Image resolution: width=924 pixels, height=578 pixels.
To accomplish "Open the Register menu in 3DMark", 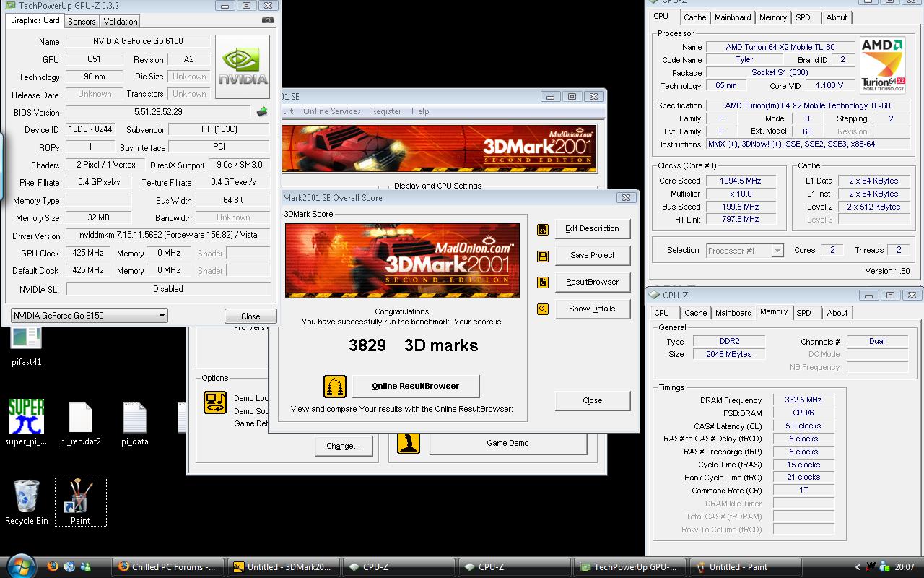I will click(x=386, y=111).
